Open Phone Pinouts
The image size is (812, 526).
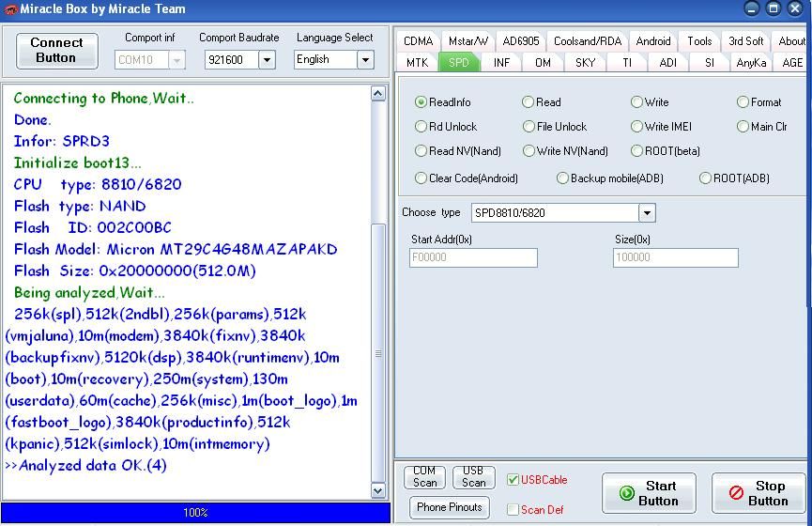[450, 507]
